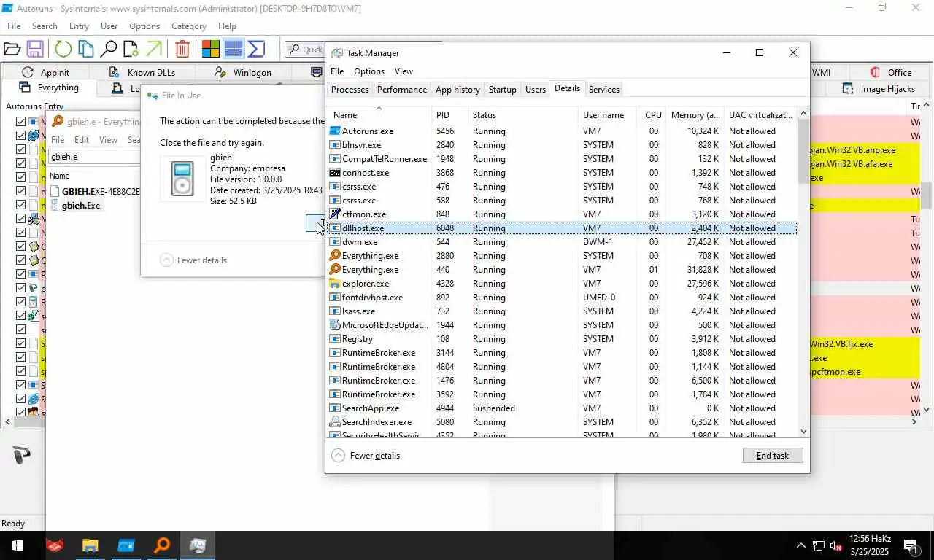Collapse File In Use dialog's Fewer details
The height and width of the screenshot is (560, 934).
[x=166, y=260]
